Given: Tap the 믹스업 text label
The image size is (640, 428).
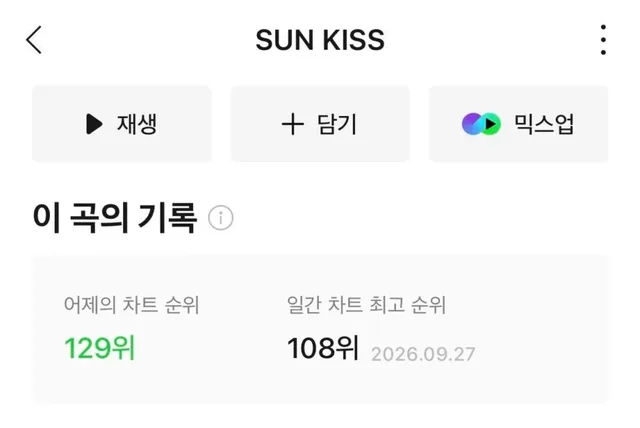Looking at the screenshot, I should (544, 124).
